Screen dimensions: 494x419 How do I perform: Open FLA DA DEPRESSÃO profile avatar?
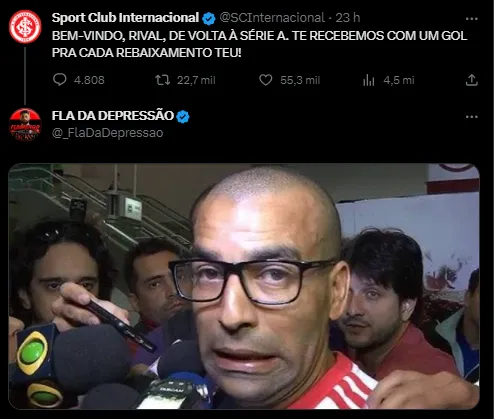coord(25,124)
